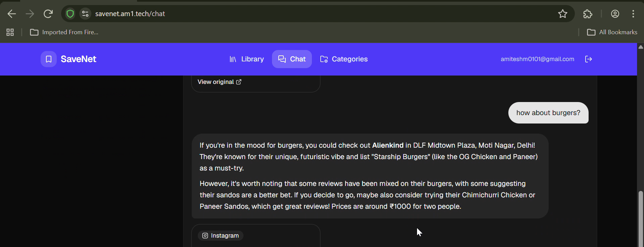Open the apps grid in bookmarks bar

(x=10, y=32)
